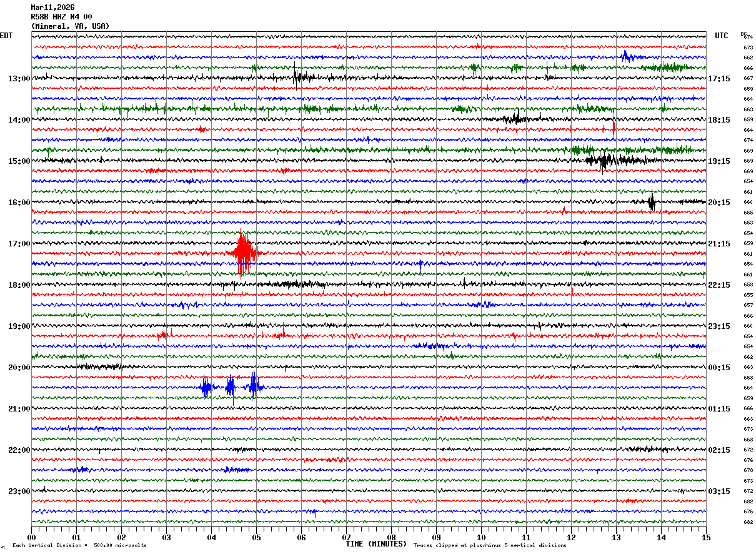Click the 00:15 UTC row label
Image resolution: width=756 pixels, height=554 pixels.
tap(719, 368)
